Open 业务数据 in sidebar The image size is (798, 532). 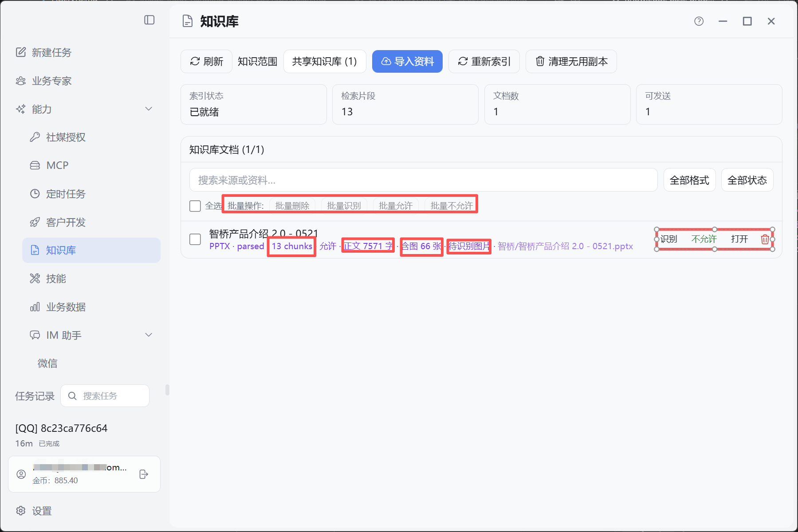point(58,307)
